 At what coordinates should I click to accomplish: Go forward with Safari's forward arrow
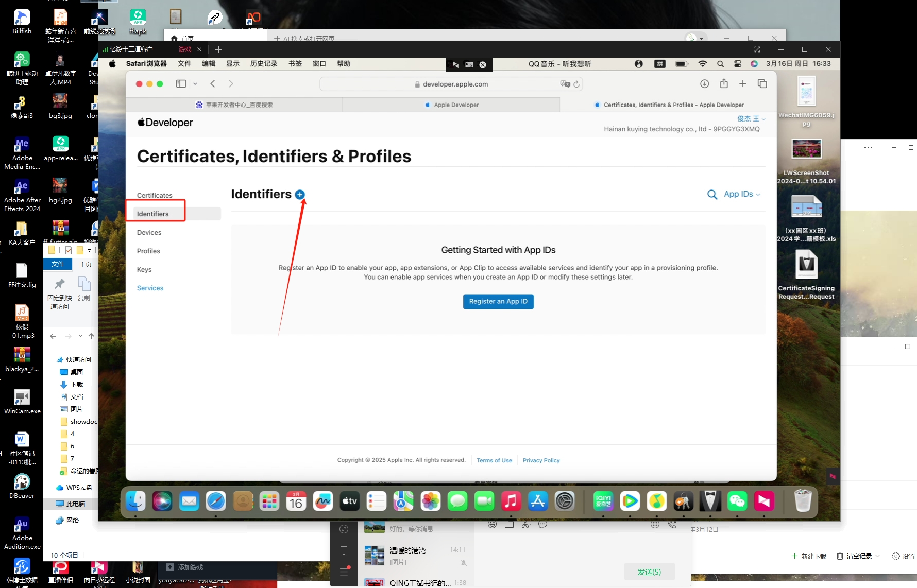click(x=231, y=84)
